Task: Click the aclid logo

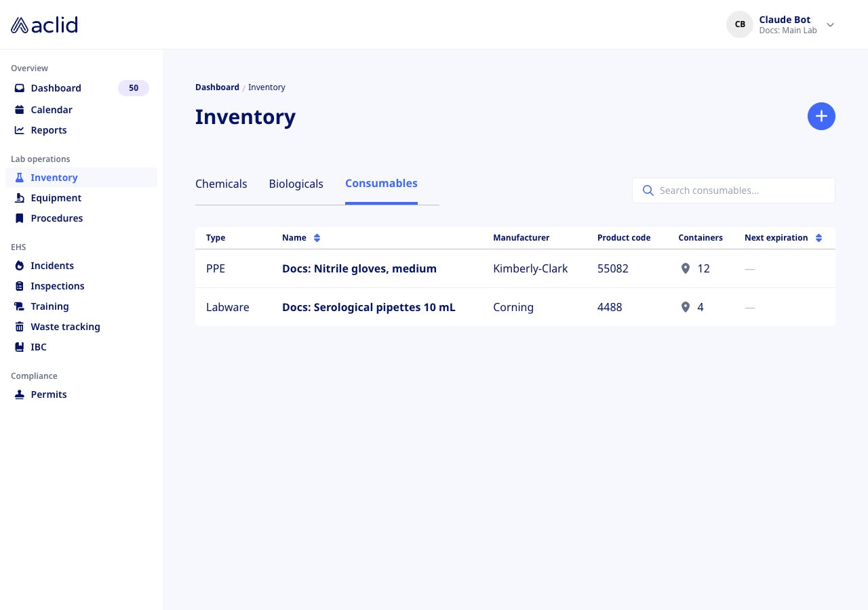Action: [44, 25]
